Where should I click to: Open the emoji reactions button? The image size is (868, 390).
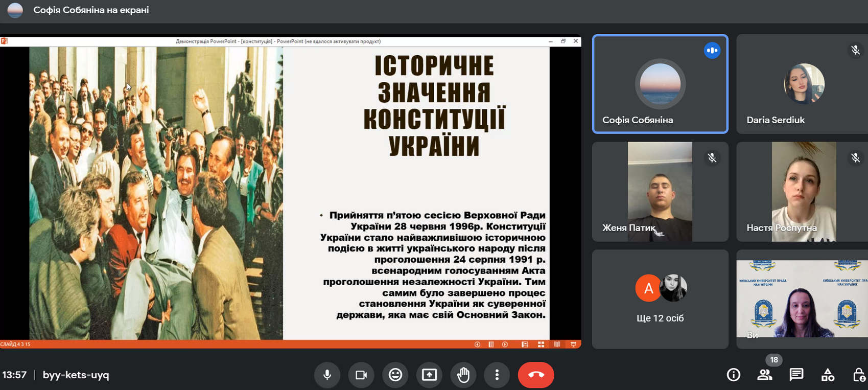click(x=395, y=375)
